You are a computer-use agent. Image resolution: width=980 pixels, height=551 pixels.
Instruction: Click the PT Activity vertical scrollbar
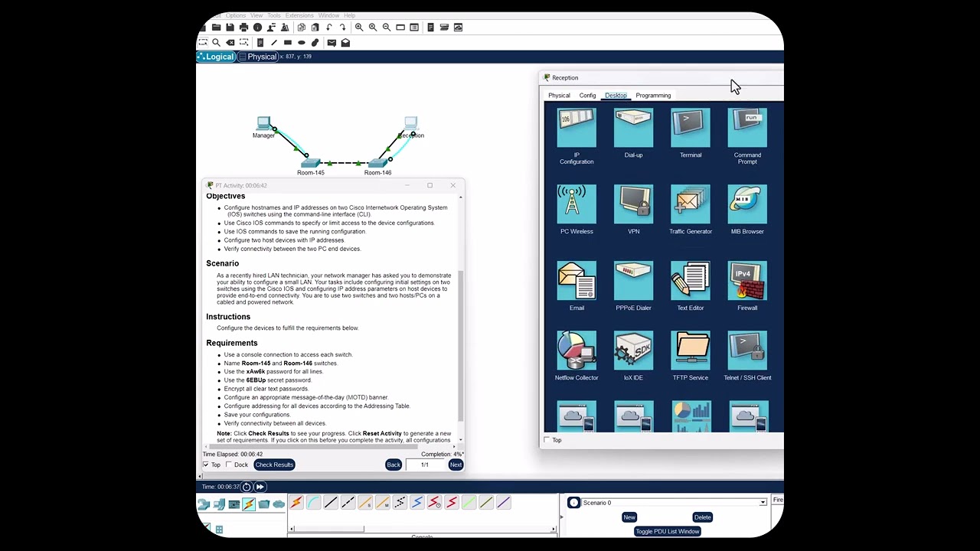pyautogui.click(x=460, y=344)
